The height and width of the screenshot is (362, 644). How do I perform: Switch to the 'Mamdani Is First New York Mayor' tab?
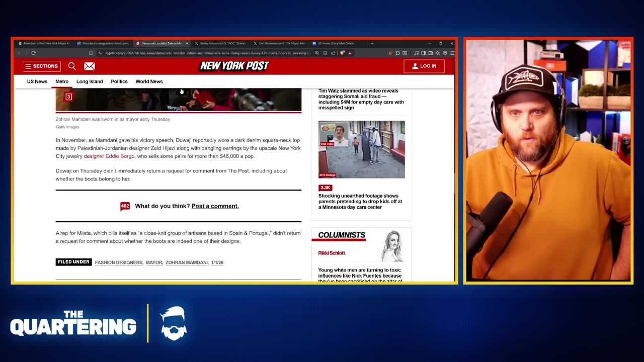pos(44,43)
